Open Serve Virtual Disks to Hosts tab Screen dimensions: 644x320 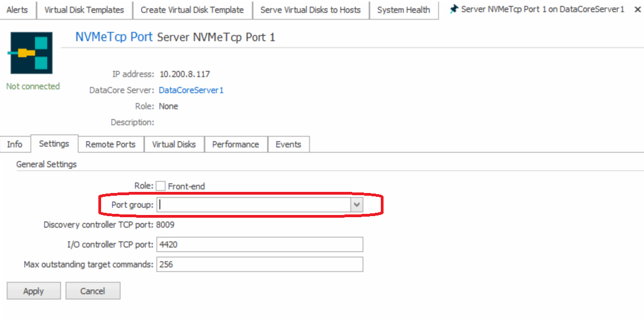310,10
